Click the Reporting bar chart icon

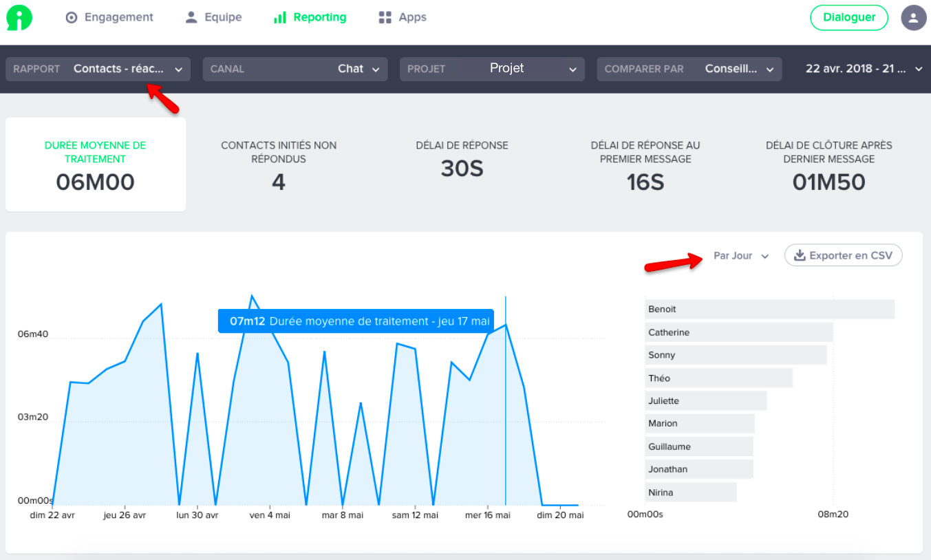coord(279,18)
